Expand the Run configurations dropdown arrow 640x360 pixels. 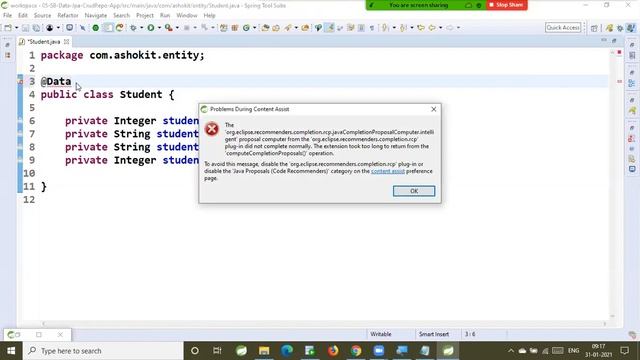(x=159, y=28)
